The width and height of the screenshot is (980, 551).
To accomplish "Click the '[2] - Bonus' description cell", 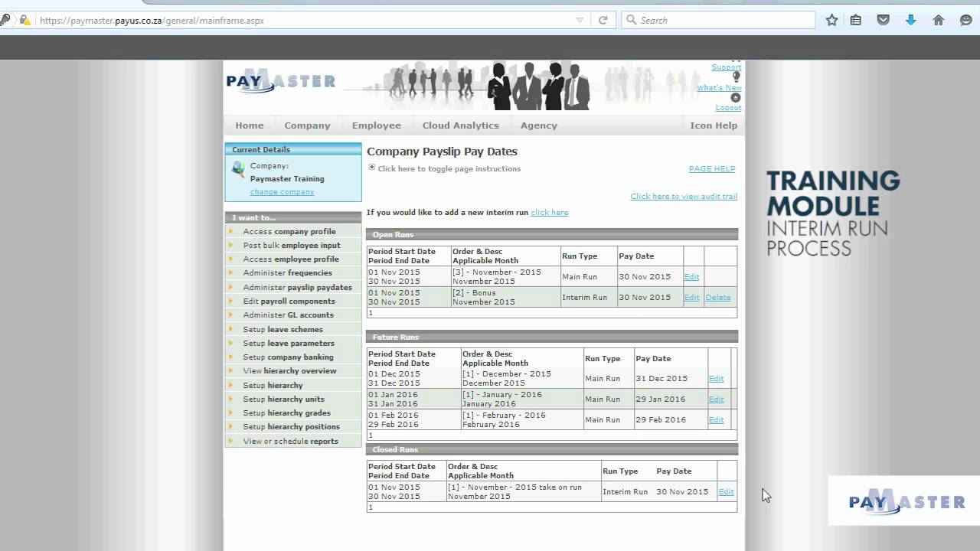I will click(x=505, y=298).
